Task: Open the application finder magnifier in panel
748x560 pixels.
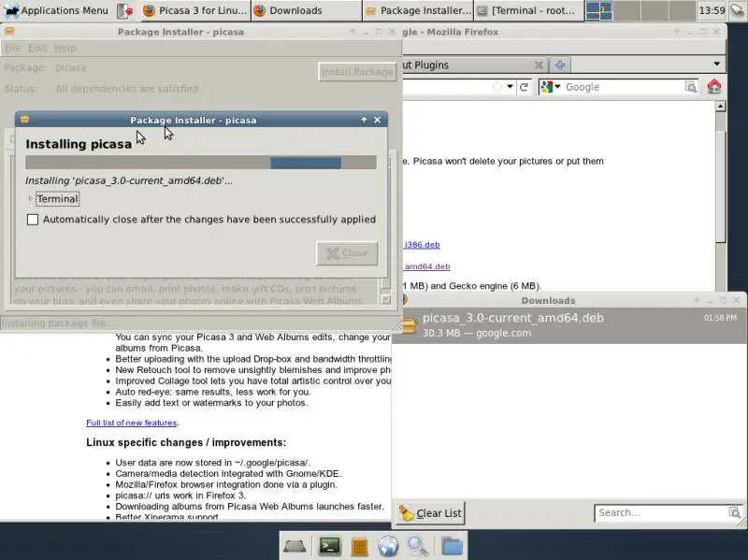Action: [x=417, y=546]
